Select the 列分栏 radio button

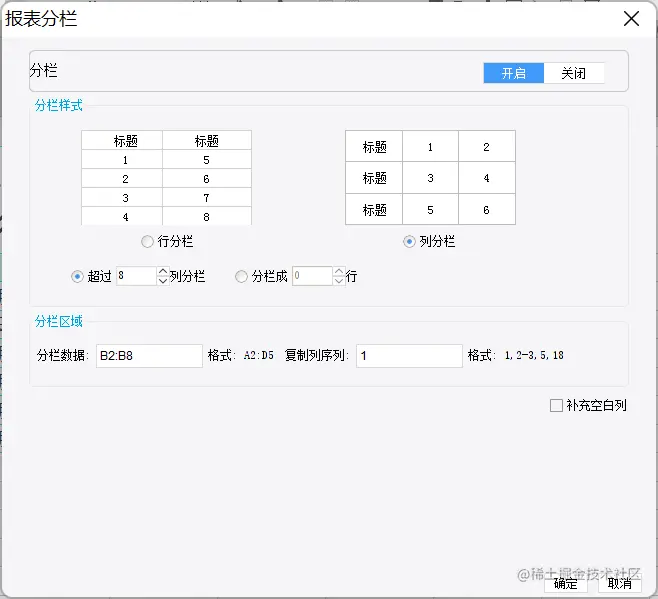(x=409, y=242)
